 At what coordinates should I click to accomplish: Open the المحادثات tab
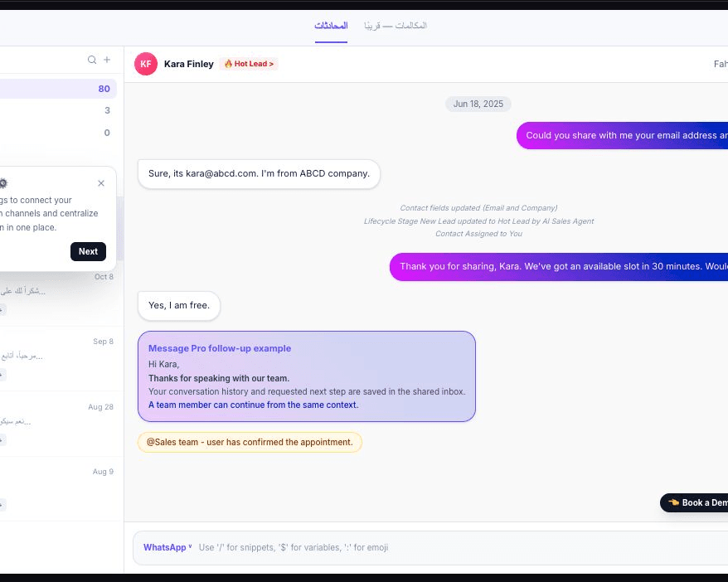pyautogui.click(x=331, y=26)
